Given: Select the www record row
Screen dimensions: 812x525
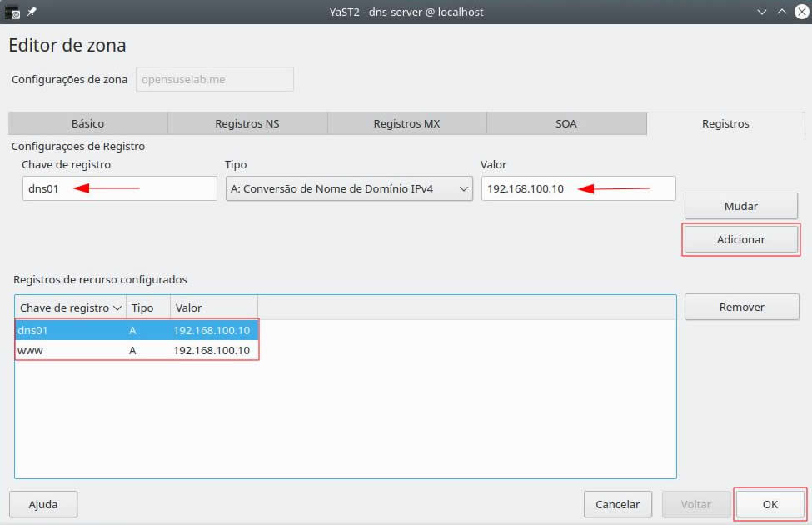Looking at the screenshot, I should click(x=137, y=351).
